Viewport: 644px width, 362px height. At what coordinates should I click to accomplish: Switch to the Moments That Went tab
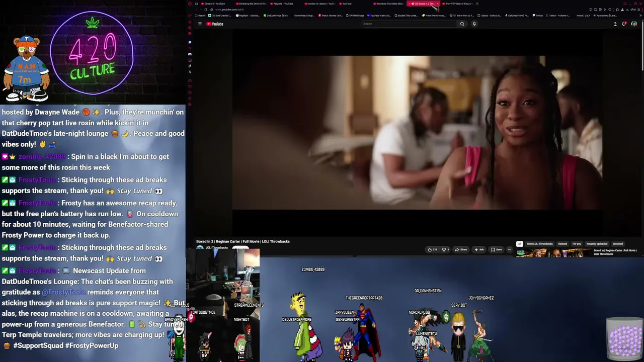pyautogui.click(x=389, y=4)
